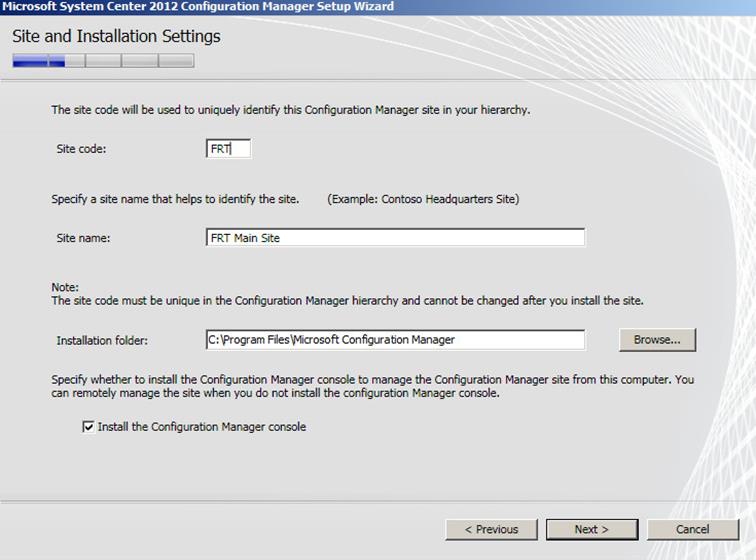The width and height of the screenshot is (756, 560).
Task: Proceed with the Next button
Action: (592, 529)
